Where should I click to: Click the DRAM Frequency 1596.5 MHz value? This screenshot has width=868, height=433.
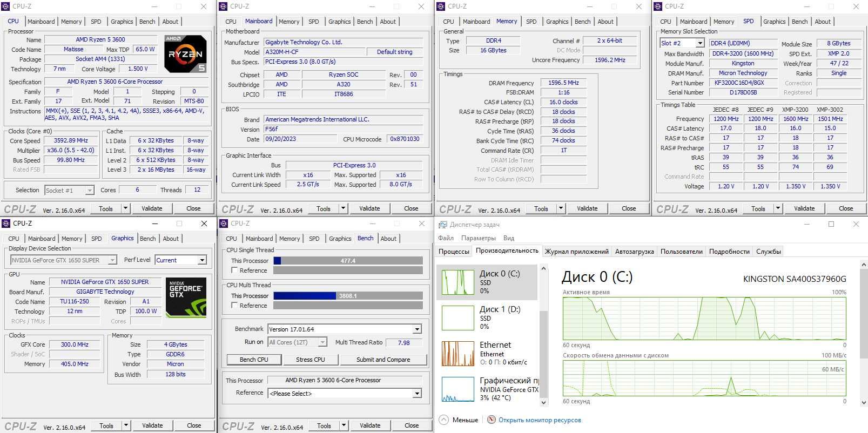563,83
